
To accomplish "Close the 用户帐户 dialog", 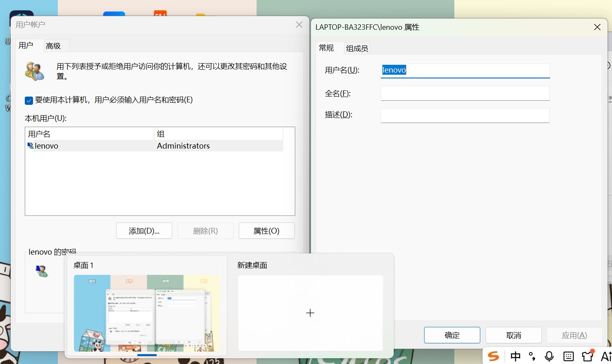I will [299, 25].
